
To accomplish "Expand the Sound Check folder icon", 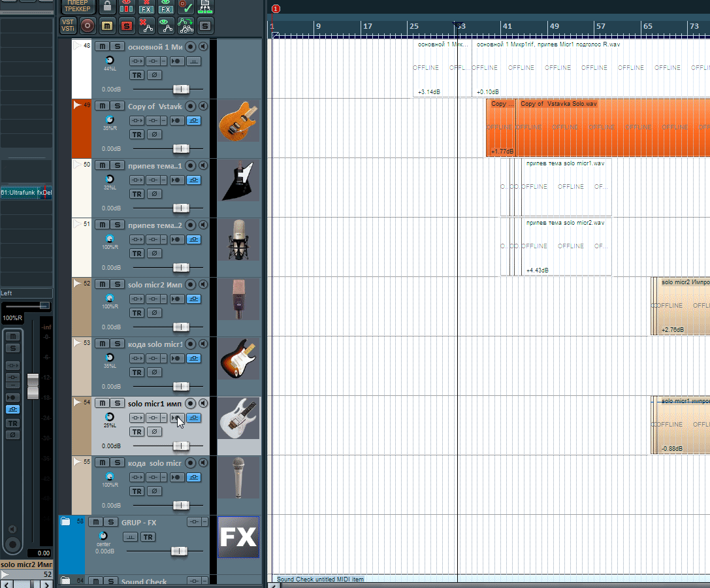I will 66,580.
